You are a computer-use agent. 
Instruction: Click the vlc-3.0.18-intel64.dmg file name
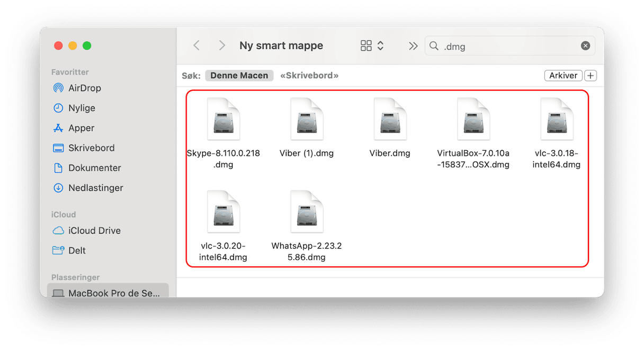557,159
